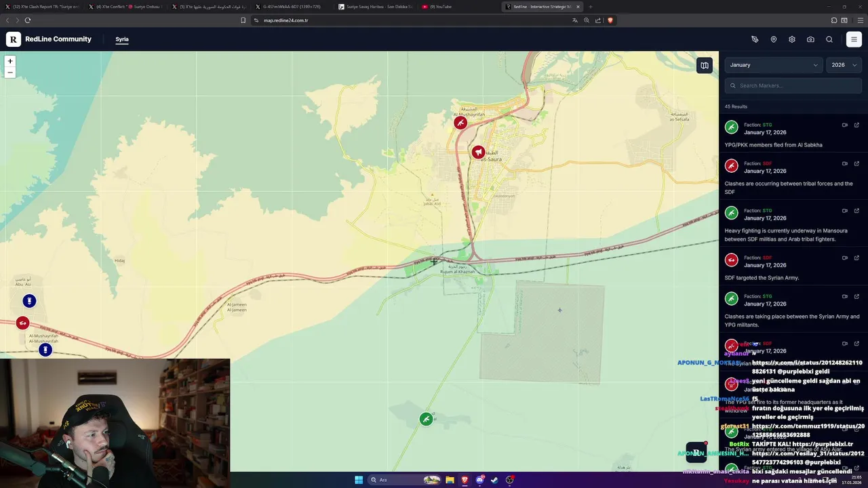Click the camera screenshot icon in header
Viewport: 868px width, 488px height.
click(x=810, y=39)
